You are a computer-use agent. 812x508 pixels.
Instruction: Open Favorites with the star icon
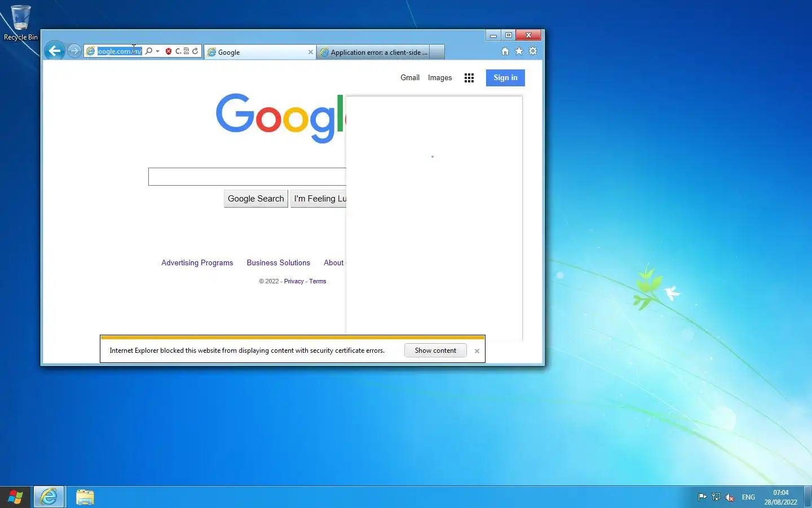pos(519,51)
